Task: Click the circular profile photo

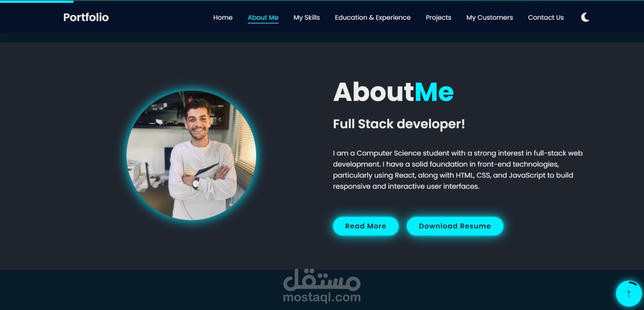Action: tap(191, 155)
